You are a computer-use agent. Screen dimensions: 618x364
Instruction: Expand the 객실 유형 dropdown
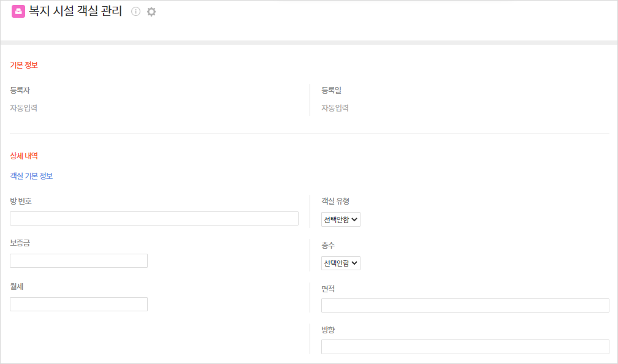click(x=341, y=219)
